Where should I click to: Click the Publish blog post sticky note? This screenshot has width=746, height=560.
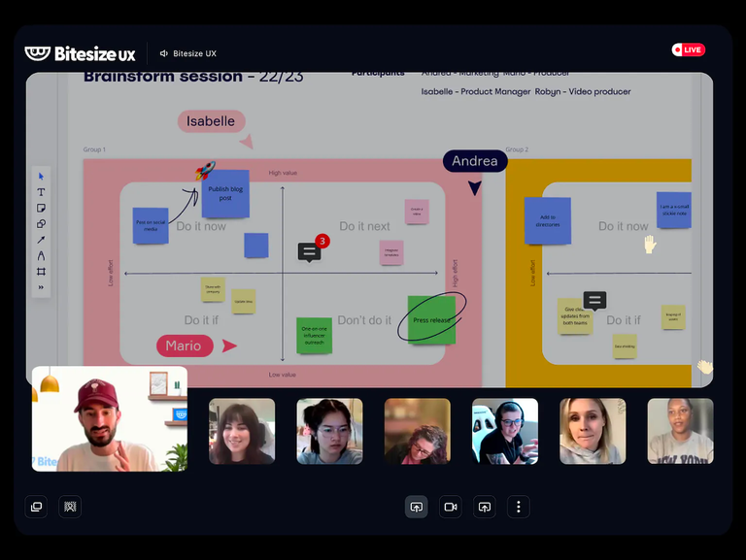point(225,194)
